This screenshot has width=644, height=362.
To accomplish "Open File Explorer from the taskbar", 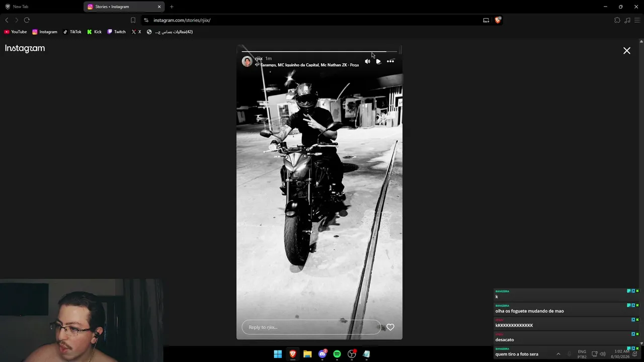I will click(307, 354).
